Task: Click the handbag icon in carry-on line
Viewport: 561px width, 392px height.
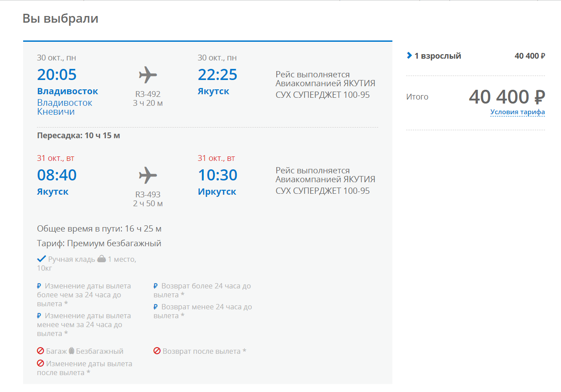Action: click(101, 259)
